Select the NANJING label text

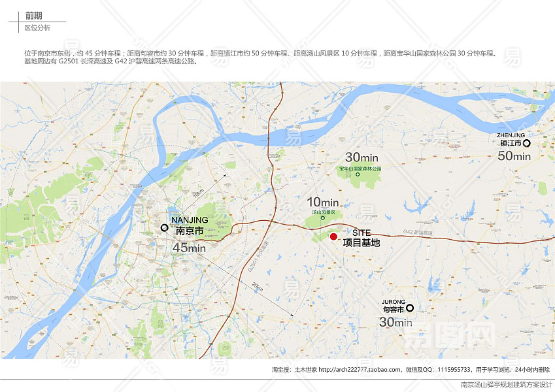point(190,220)
